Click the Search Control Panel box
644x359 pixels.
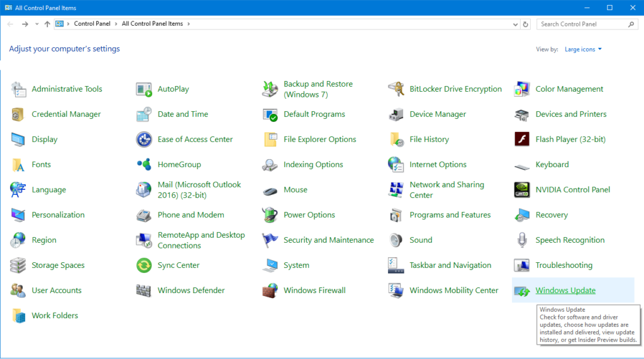(x=583, y=24)
